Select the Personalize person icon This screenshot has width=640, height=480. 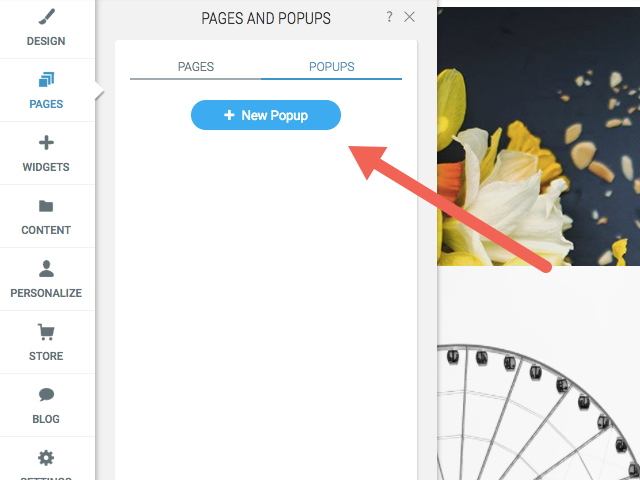46,269
